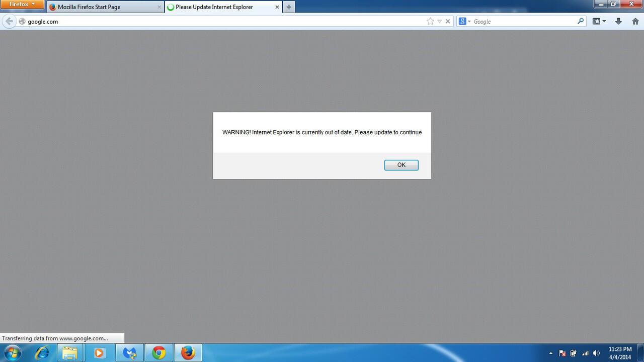The height and width of the screenshot is (362, 644).
Task: Open Google Chrome from taskbar
Action: [159, 353]
